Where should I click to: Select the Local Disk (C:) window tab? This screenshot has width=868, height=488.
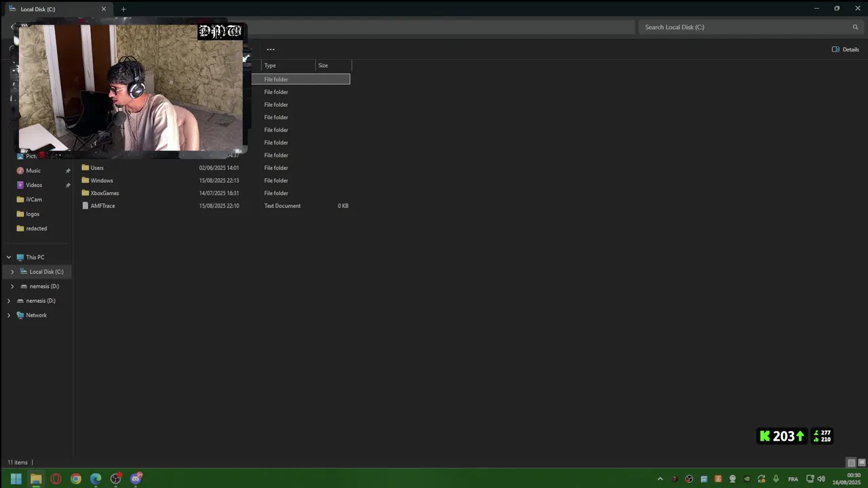pos(58,9)
